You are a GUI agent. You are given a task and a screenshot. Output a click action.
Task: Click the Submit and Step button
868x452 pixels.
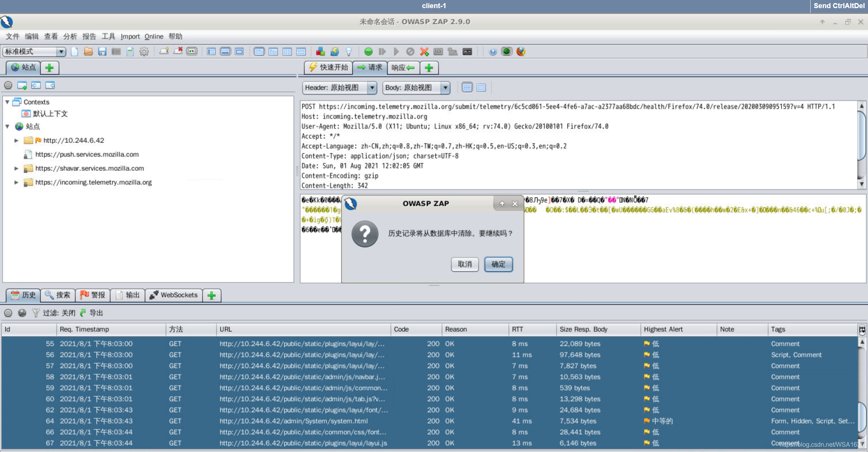382,52
